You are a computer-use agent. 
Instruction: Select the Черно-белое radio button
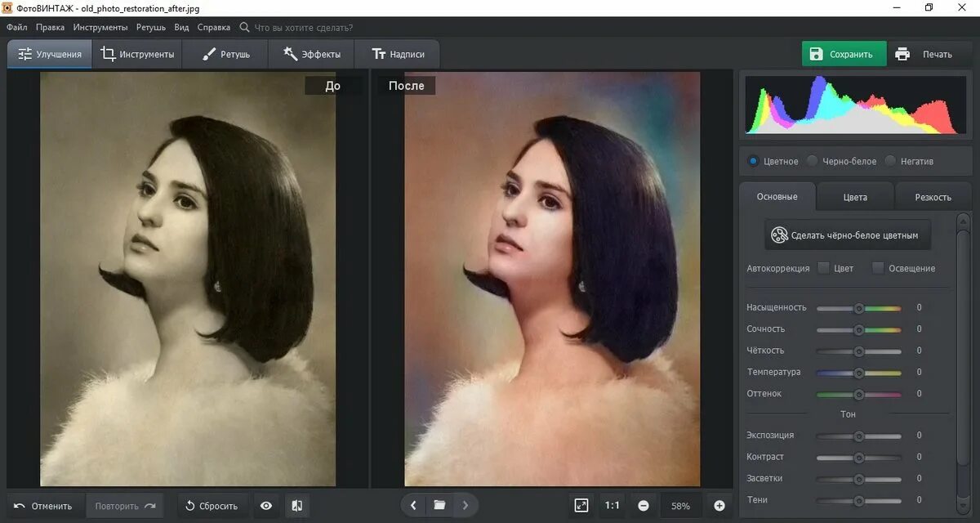tap(812, 161)
